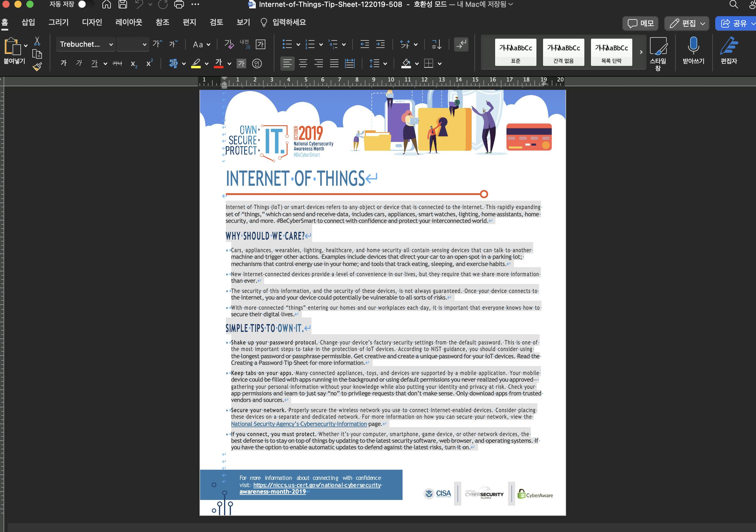Viewport: 756px width, 532px height.
Task: Open the 레이아웃 ribbon tab
Action: tap(129, 22)
